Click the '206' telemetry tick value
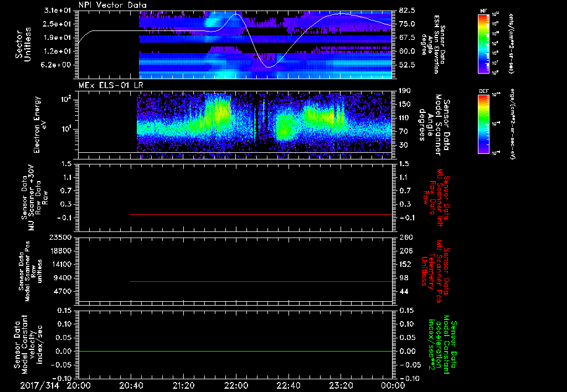 point(405,251)
